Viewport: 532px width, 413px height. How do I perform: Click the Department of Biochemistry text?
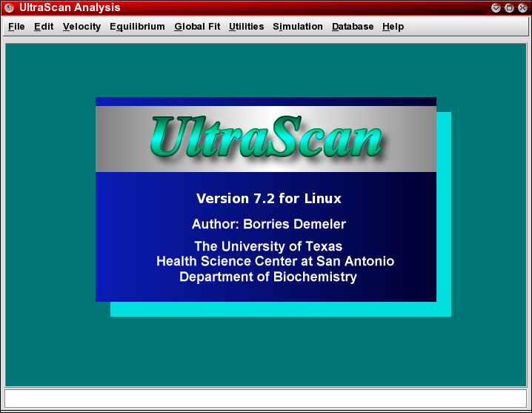[x=268, y=277]
